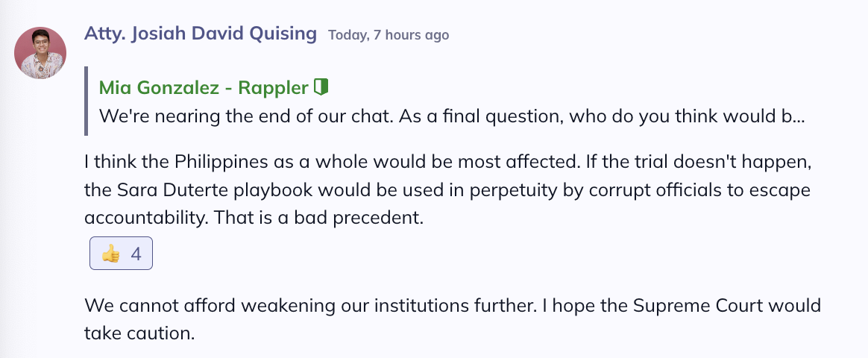Click the reaction count number 4

tap(136, 254)
